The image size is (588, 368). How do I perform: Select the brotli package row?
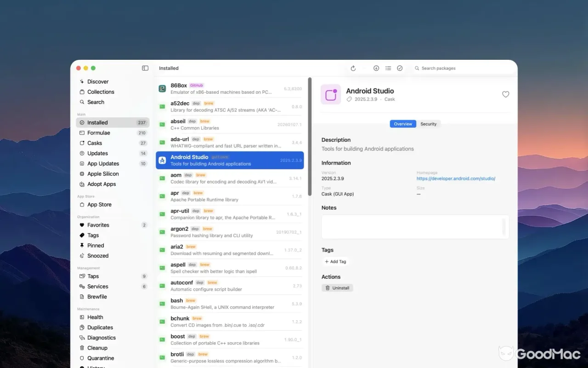click(230, 358)
